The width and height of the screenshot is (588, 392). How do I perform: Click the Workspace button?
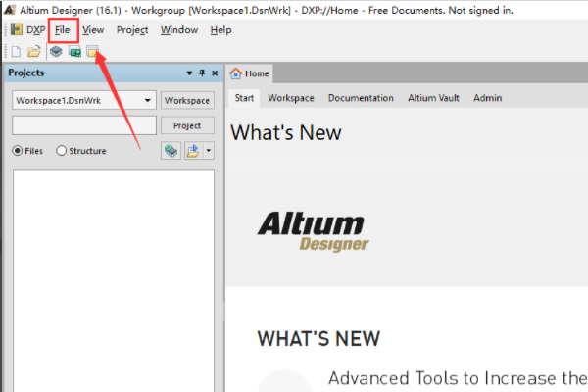(x=187, y=100)
